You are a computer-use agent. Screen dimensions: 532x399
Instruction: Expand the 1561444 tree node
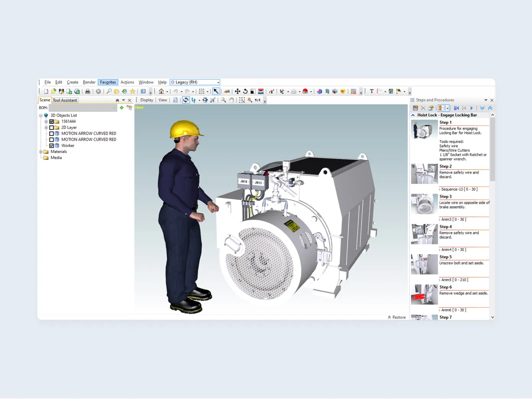pyautogui.click(x=46, y=121)
